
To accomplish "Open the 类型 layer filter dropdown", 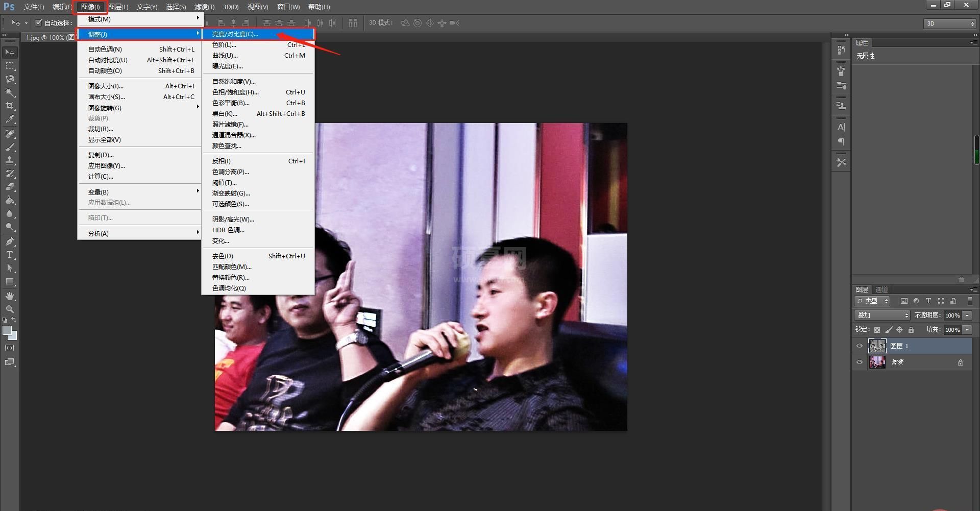I will coord(872,301).
